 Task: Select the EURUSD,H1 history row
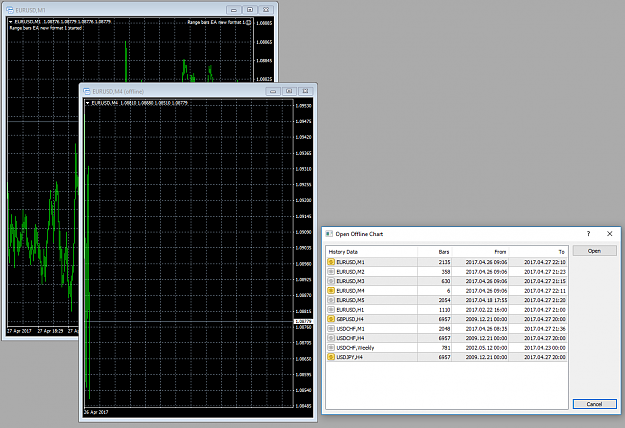point(447,309)
